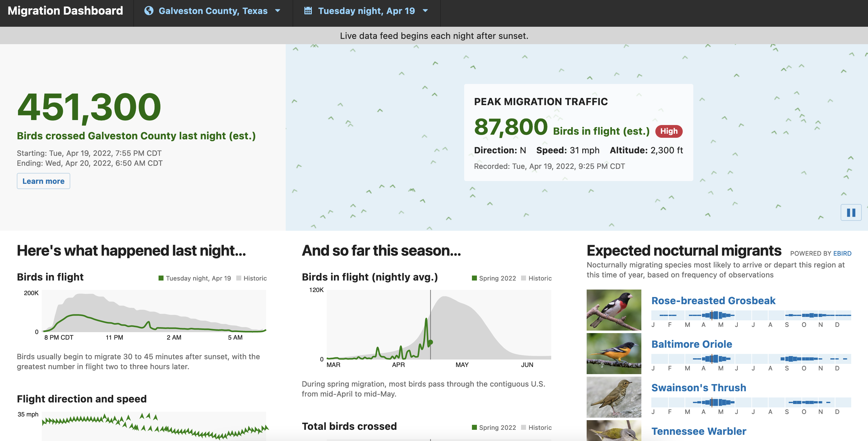Click the Swainson's Thrush photo thumbnail

tap(614, 397)
